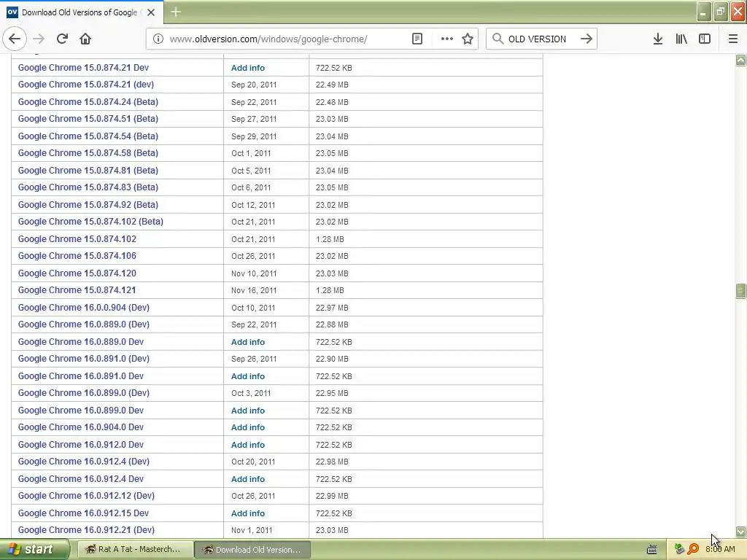Click Add info for Chrome 16.0.889.0 Dev
This screenshot has height=560, width=747.
[248, 342]
